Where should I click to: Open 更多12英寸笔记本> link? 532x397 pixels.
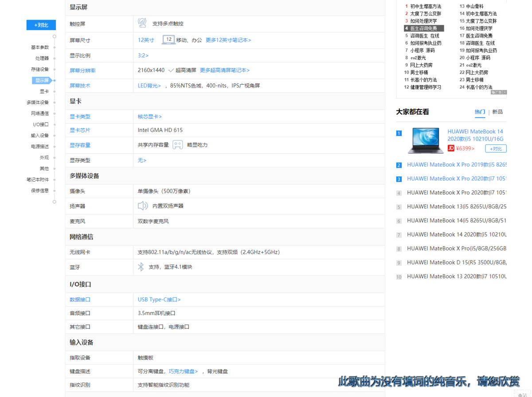click(x=228, y=40)
